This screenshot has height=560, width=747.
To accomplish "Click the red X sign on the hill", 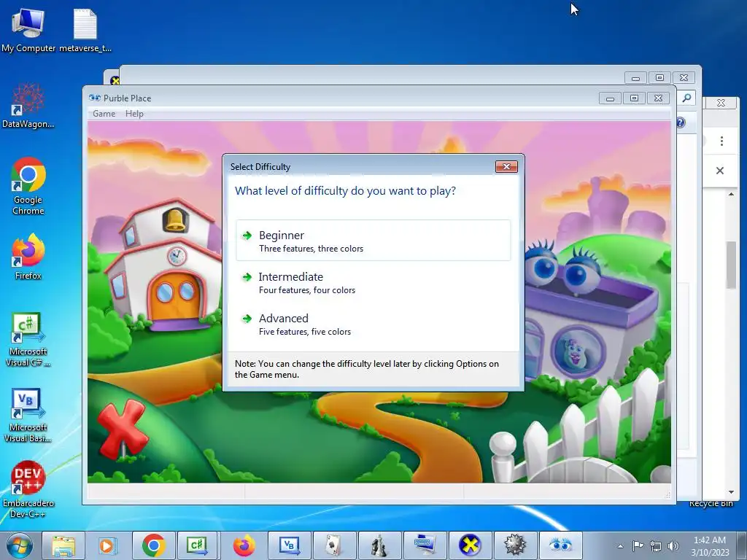I will [x=123, y=429].
